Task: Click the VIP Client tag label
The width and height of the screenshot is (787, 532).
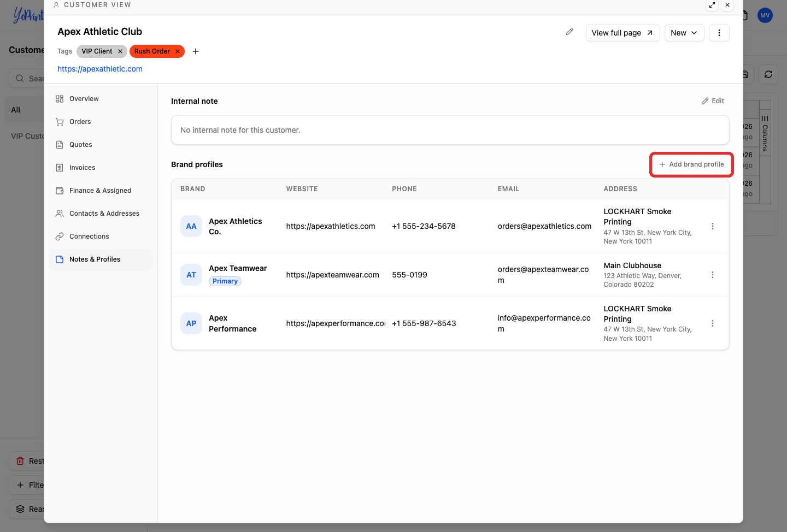Action: coord(97,51)
